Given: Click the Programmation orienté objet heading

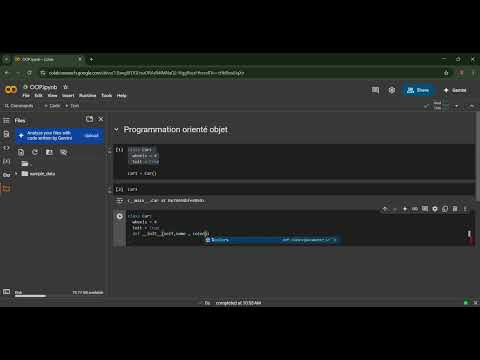Looking at the screenshot, I should point(176,129).
